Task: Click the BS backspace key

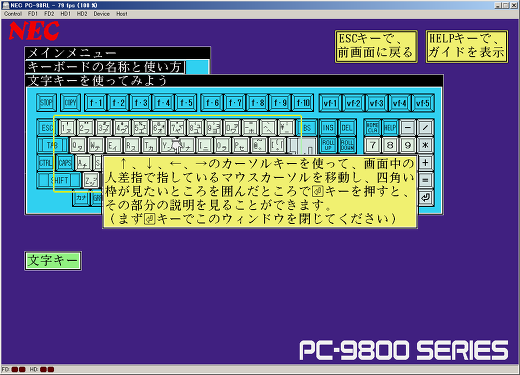Action: pos(307,128)
